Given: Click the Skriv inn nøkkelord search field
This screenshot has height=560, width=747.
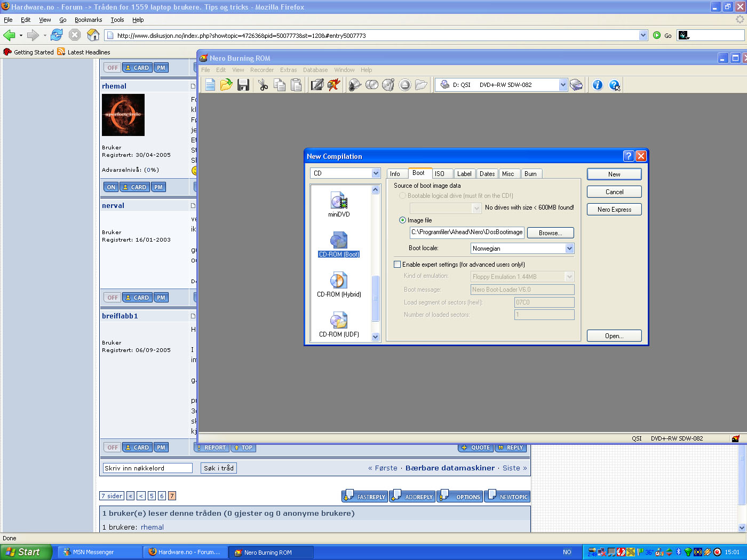Looking at the screenshot, I should [x=147, y=468].
